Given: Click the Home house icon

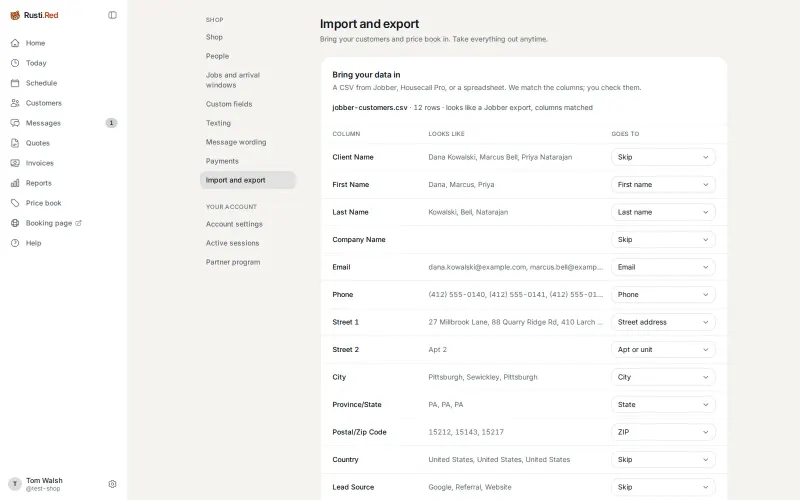Looking at the screenshot, I should point(15,43).
